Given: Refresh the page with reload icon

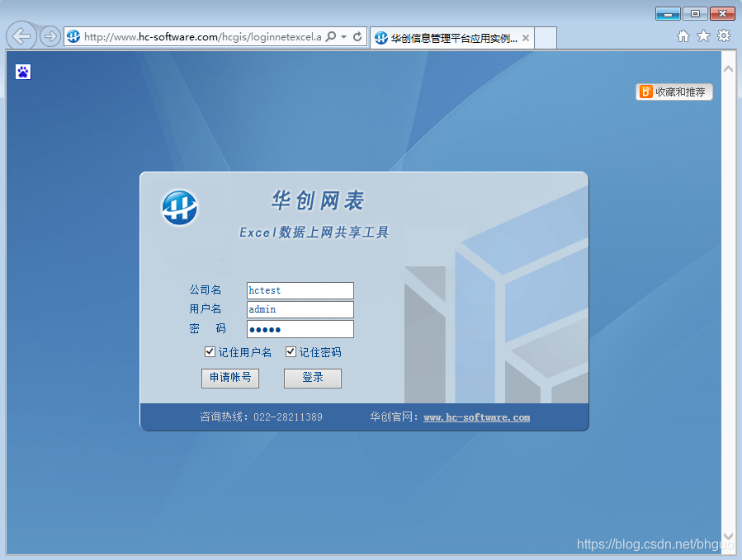Looking at the screenshot, I should point(357,36).
